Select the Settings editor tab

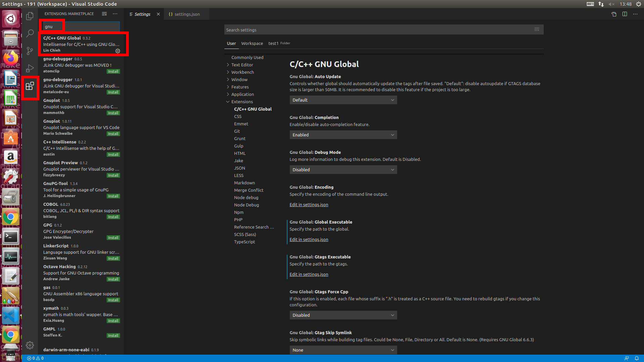142,14
